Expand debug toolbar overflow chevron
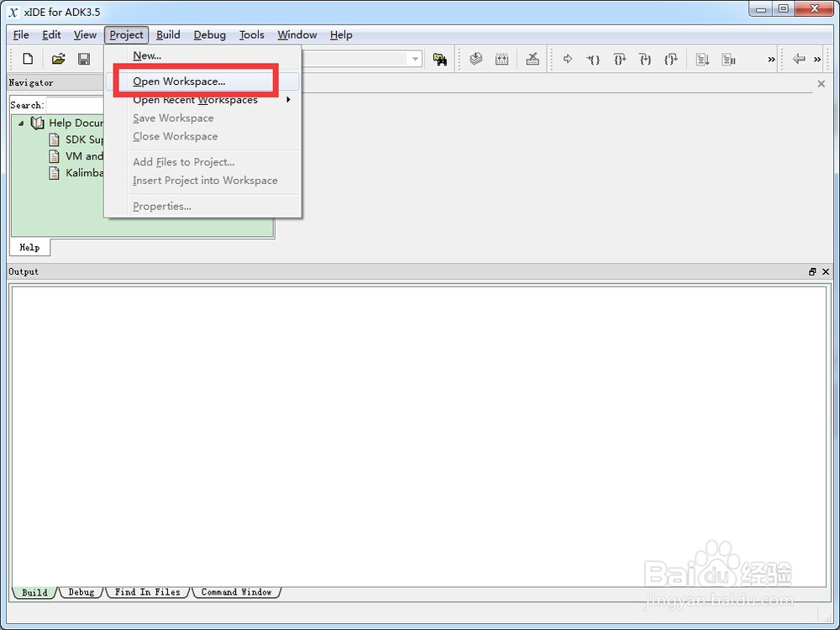Screen dimensions: 840x630 [x=771, y=60]
